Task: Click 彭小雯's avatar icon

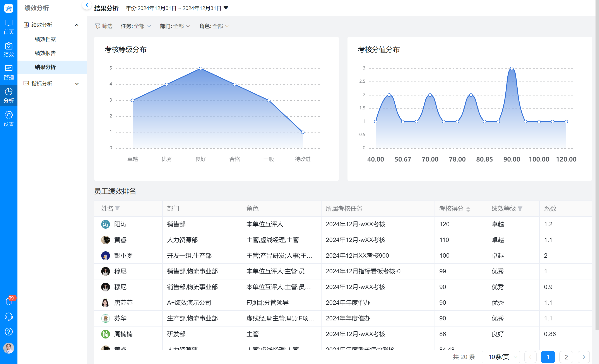Action: (106, 255)
